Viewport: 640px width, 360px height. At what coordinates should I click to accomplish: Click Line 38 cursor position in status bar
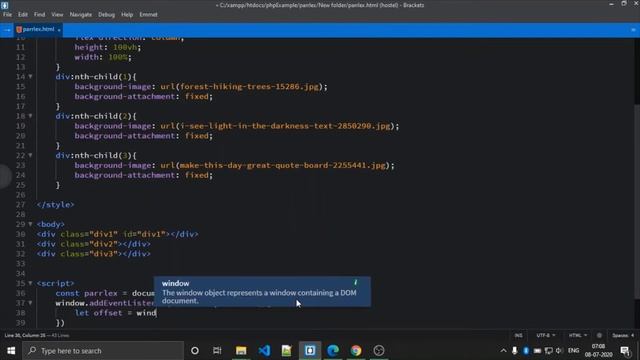[x=25, y=335]
